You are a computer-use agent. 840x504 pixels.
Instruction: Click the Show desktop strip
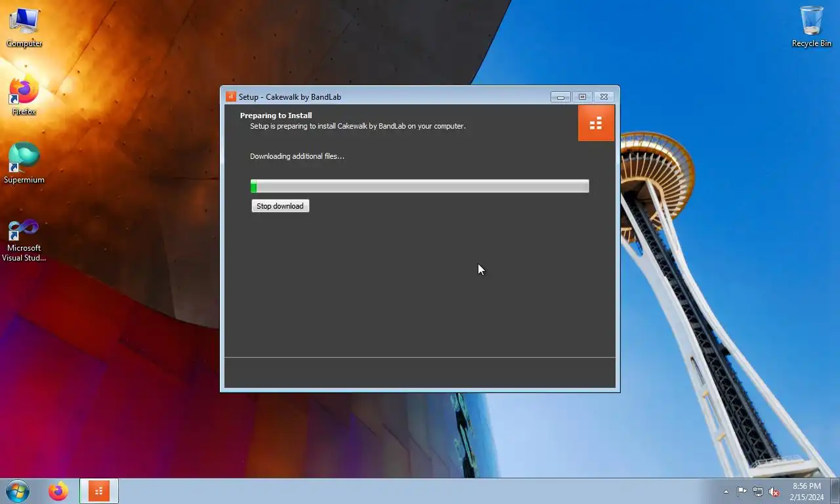835,492
